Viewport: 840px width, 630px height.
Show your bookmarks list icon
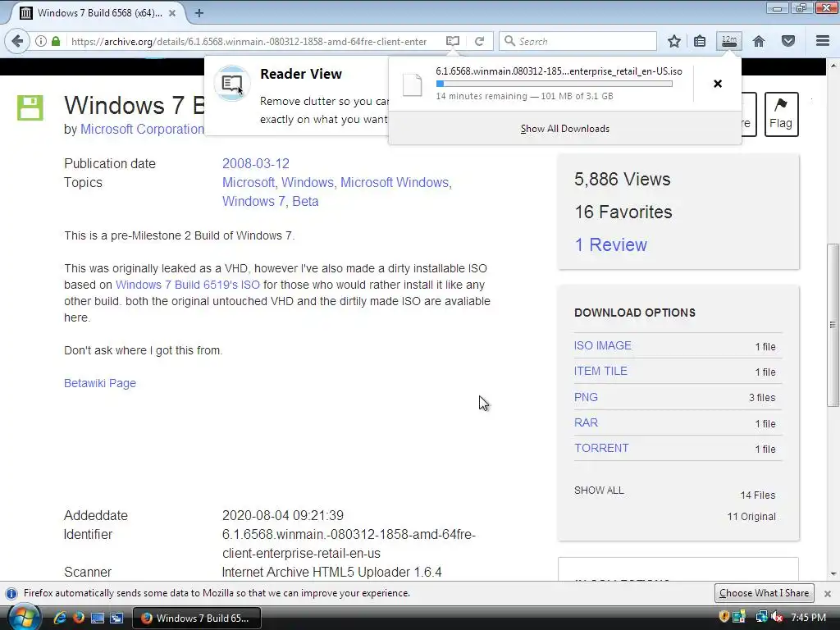pyautogui.click(x=700, y=41)
